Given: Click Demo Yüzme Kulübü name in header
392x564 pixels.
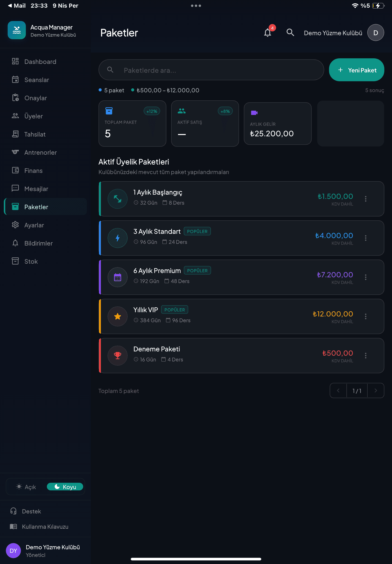Looking at the screenshot, I should pos(333,33).
